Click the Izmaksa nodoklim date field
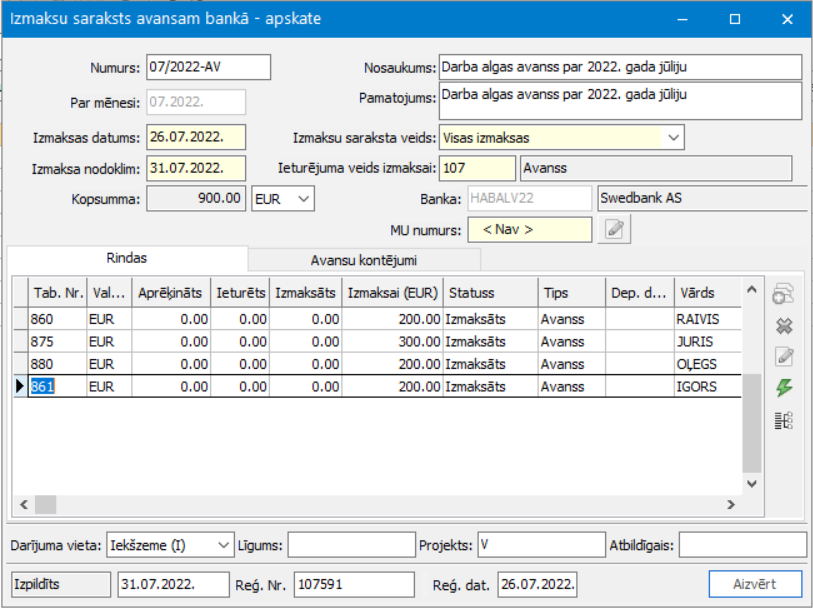This screenshot has height=609, width=813. click(x=196, y=168)
